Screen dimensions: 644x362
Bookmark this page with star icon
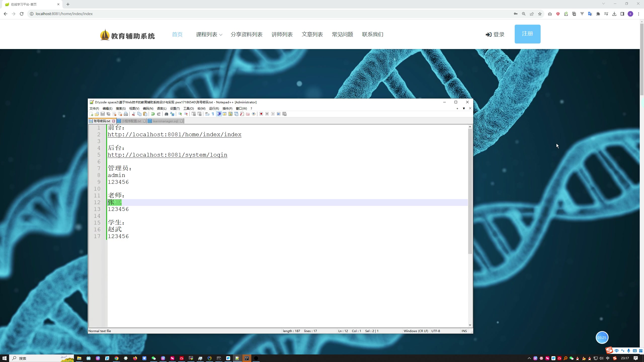coord(540,14)
